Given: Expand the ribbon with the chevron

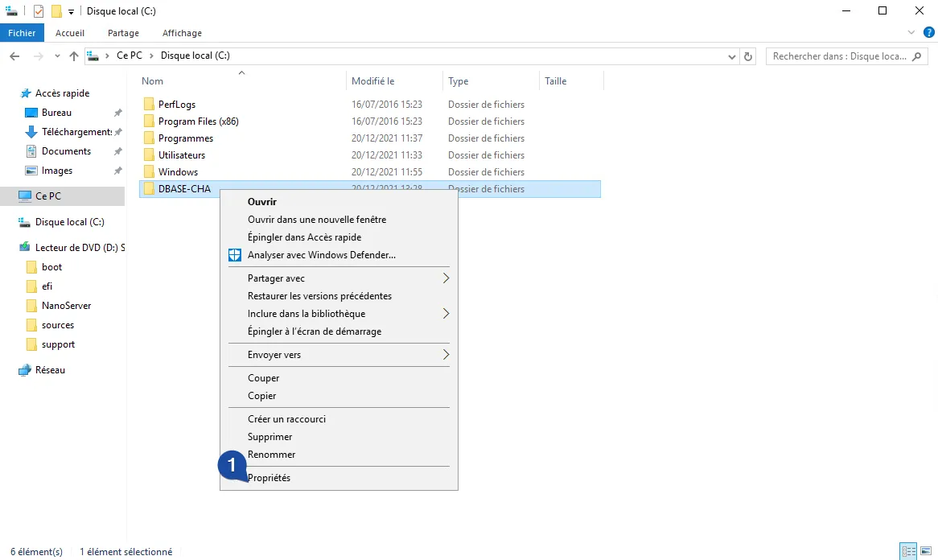Looking at the screenshot, I should tap(911, 33).
